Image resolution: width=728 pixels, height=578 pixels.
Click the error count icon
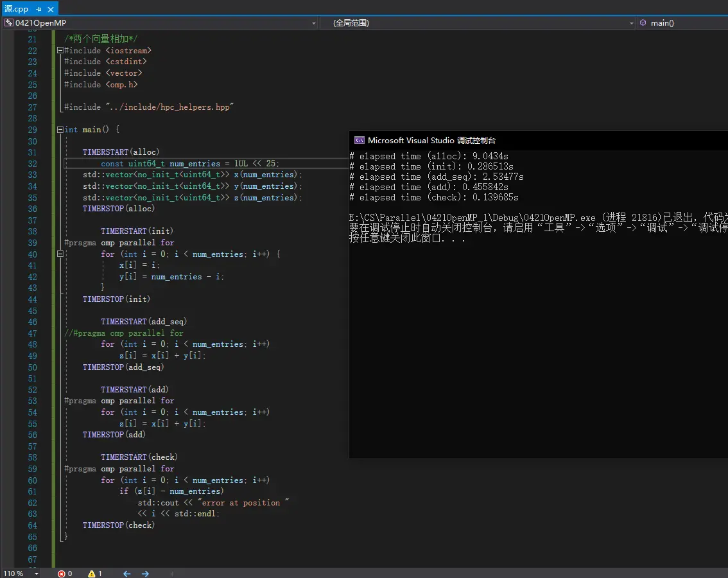pos(62,574)
